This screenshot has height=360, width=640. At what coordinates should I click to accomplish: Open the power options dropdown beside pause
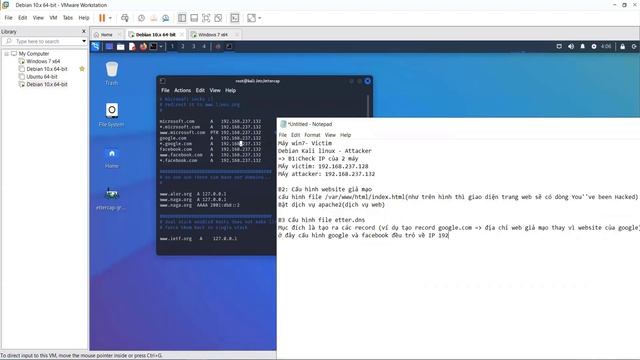coord(110,18)
